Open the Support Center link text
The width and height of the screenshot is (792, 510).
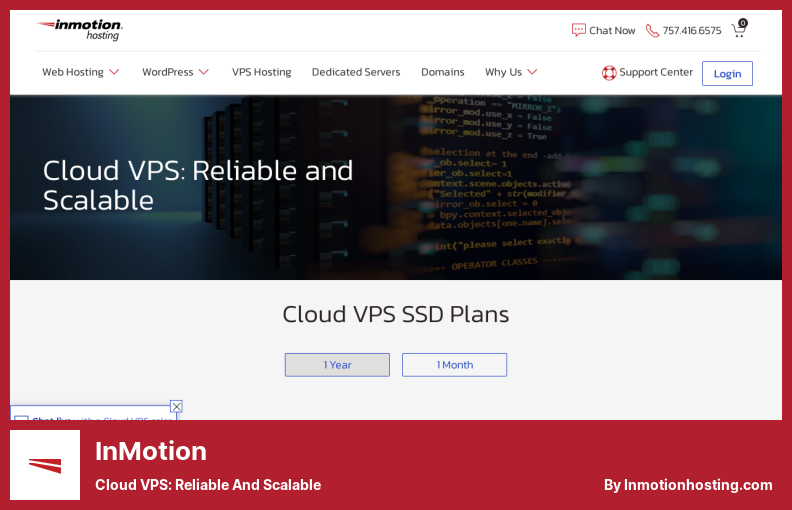pyautogui.click(x=656, y=72)
